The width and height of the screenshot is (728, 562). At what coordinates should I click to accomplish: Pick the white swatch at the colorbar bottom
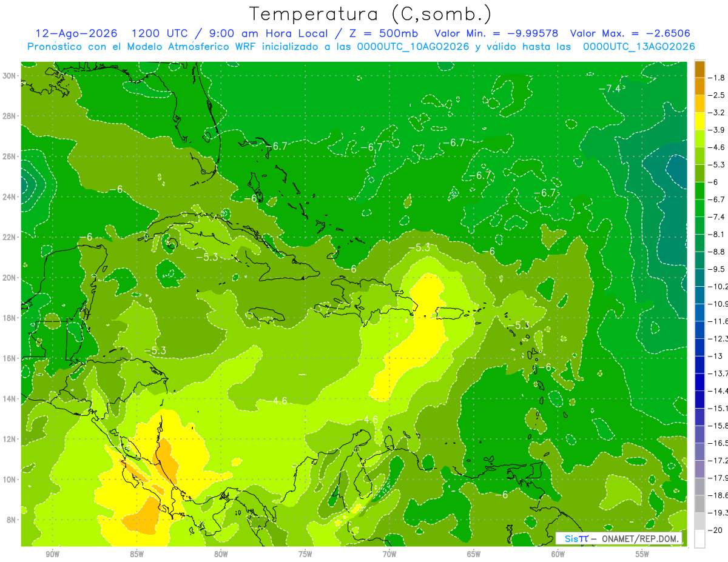click(x=699, y=538)
